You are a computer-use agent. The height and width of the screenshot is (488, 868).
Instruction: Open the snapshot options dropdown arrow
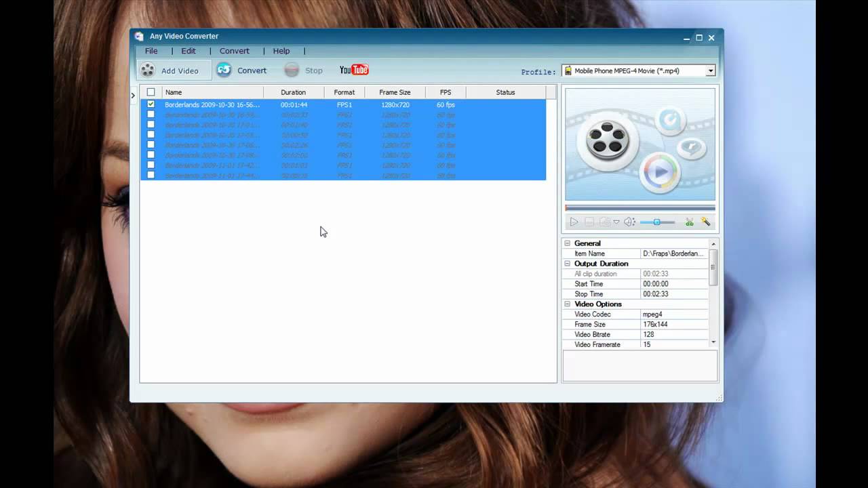click(x=616, y=222)
